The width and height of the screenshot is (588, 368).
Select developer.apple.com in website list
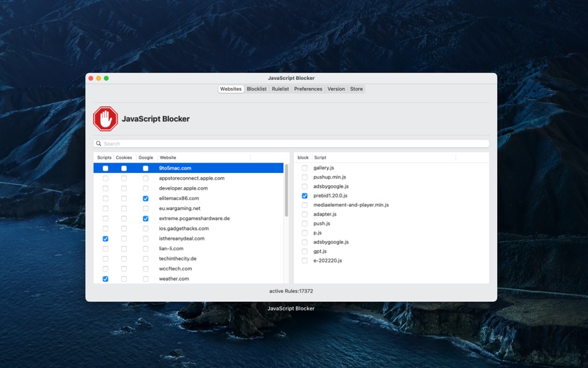(x=183, y=188)
